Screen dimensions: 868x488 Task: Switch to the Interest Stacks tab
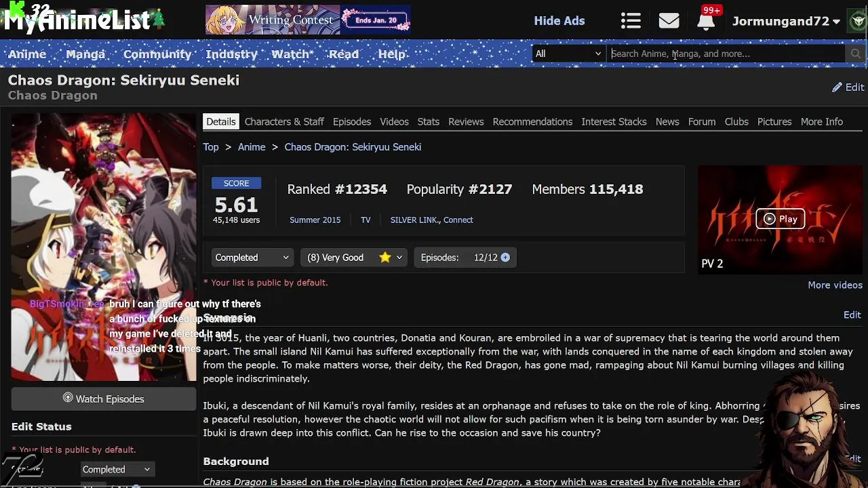(x=614, y=122)
